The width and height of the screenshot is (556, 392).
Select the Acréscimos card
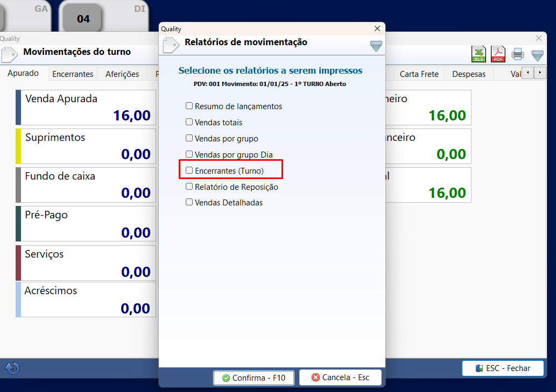coord(86,300)
